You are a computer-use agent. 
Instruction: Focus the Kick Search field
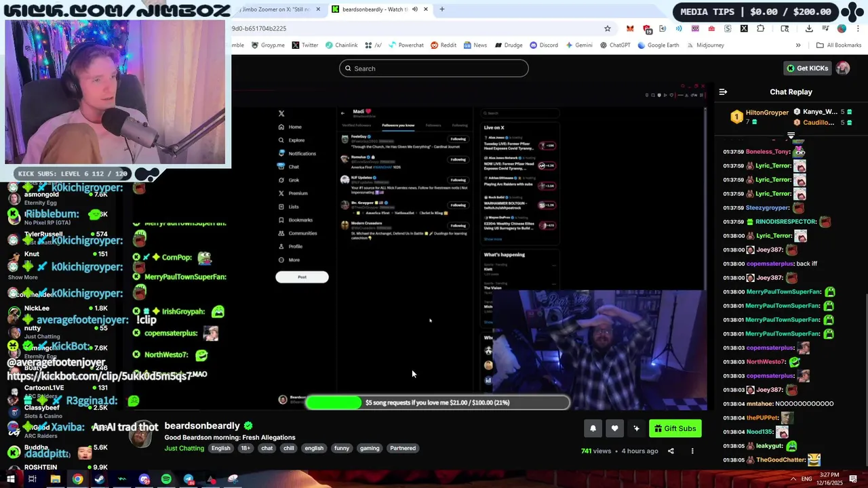(434, 68)
